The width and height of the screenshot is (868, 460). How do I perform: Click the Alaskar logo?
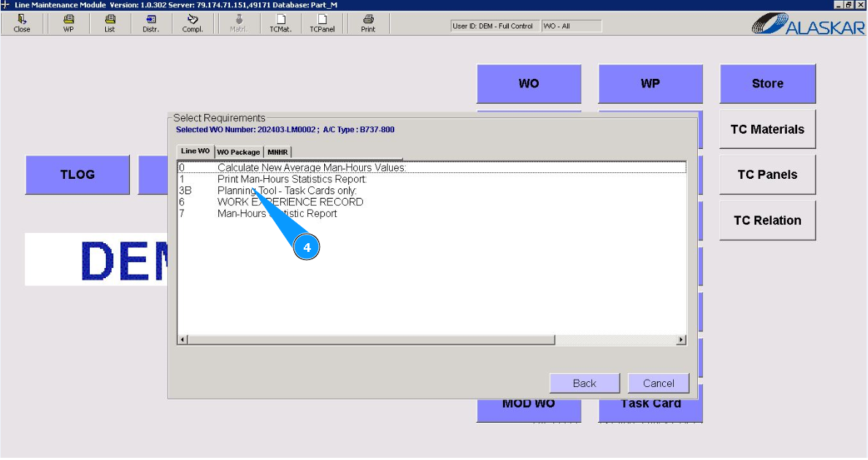tap(808, 24)
